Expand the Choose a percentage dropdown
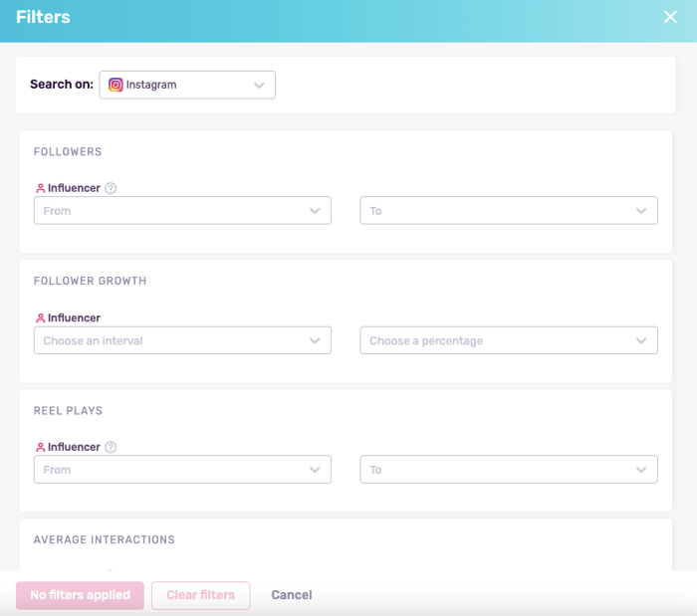Image resolution: width=697 pixels, height=616 pixels. [508, 340]
